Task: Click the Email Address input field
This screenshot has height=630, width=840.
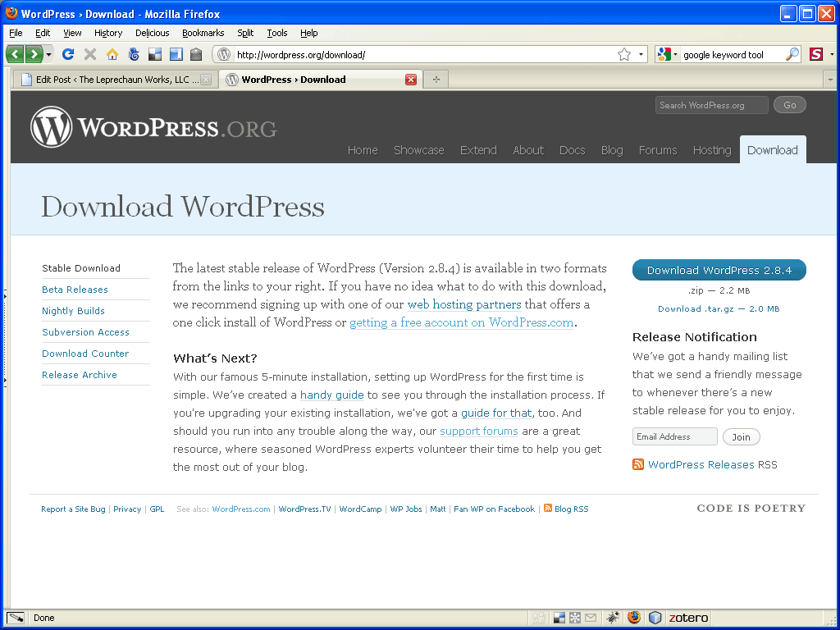Action: (674, 436)
